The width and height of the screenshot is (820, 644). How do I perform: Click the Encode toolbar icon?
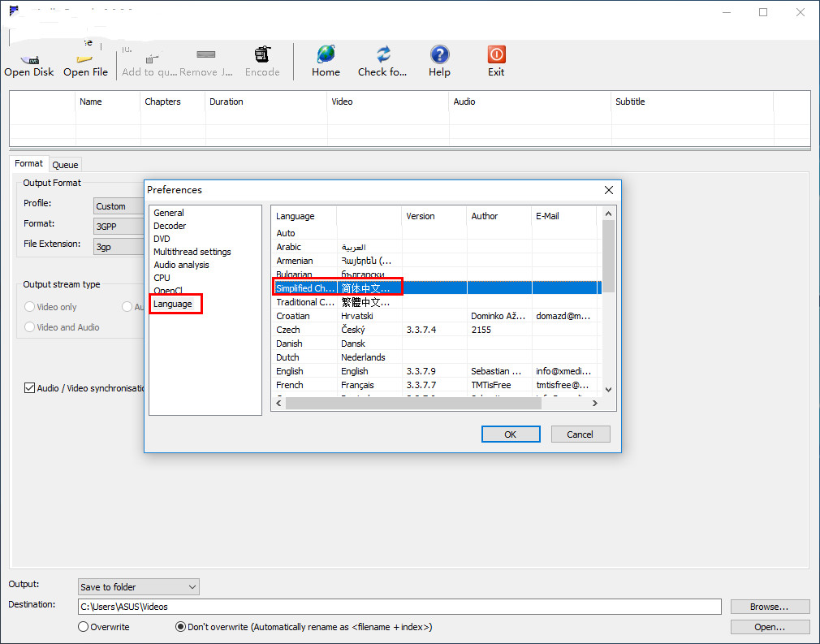point(262,55)
